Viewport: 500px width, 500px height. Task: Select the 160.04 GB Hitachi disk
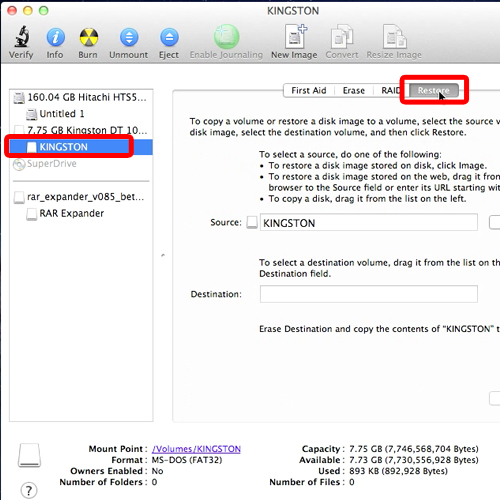click(x=82, y=97)
